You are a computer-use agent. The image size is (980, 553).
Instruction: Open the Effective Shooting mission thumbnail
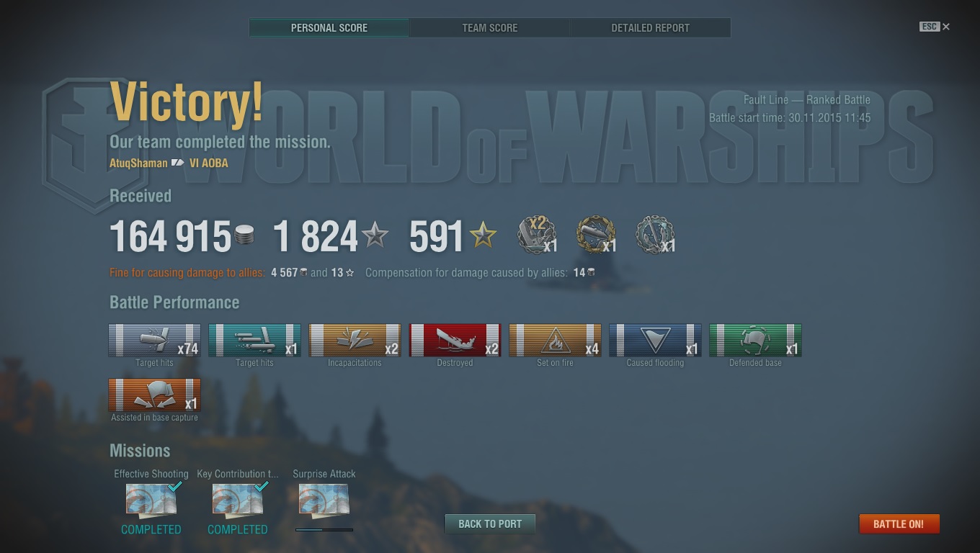pos(151,500)
